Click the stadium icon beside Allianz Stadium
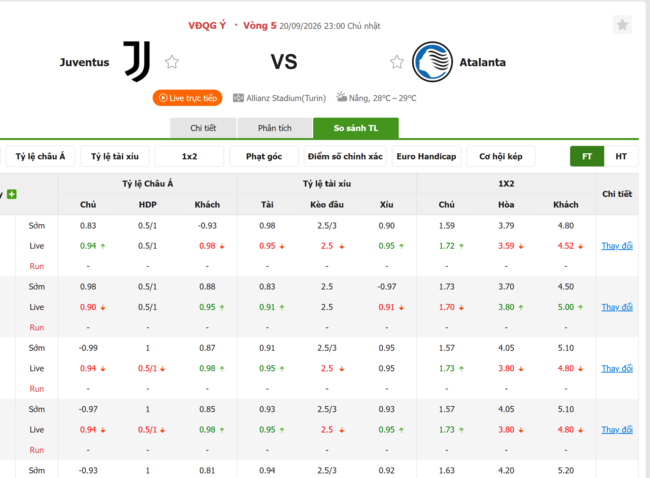The width and height of the screenshot is (650, 478). (238, 98)
